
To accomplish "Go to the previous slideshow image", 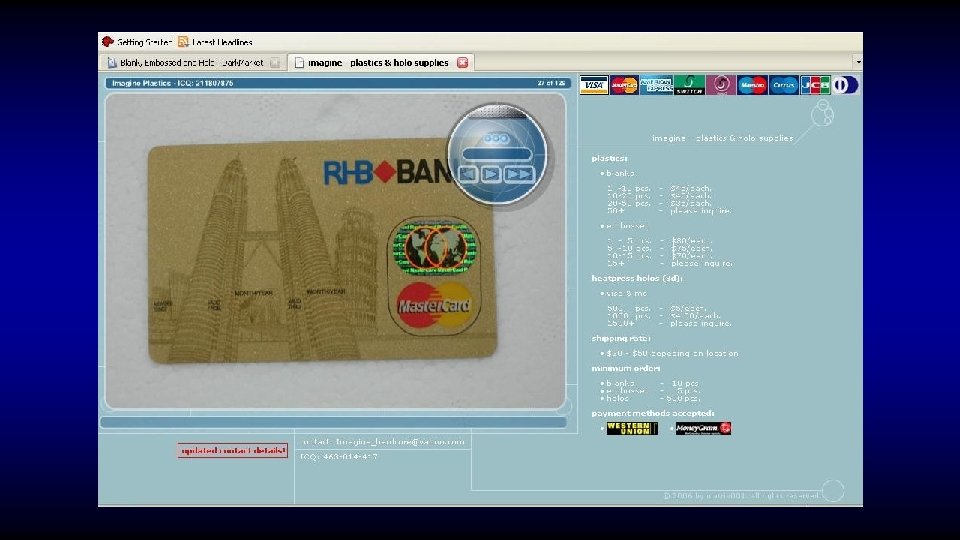I will (x=468, y=174).
